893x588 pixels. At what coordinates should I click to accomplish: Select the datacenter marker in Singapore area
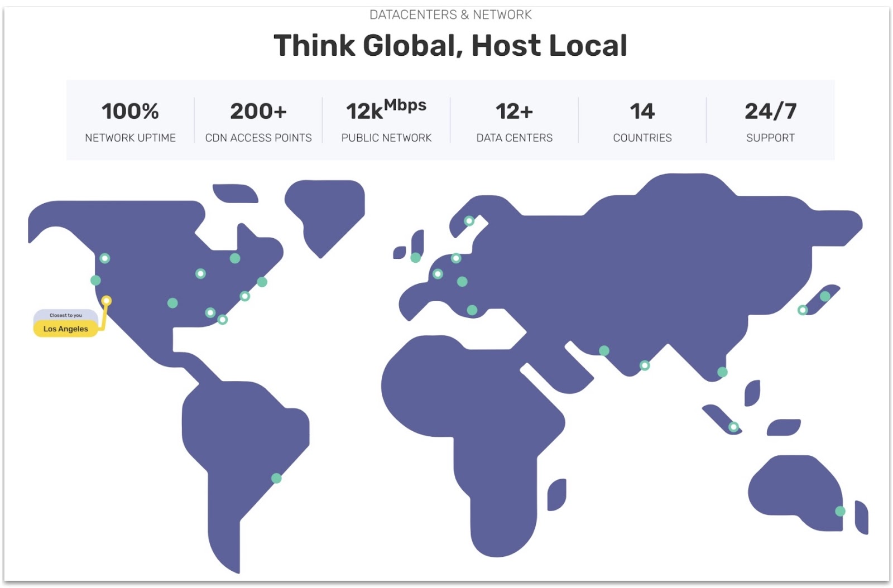pos(734,427)
